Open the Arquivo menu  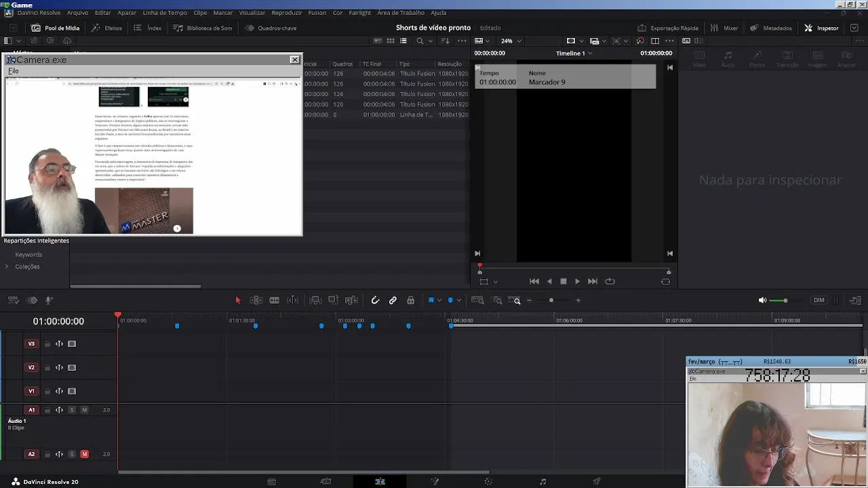(x=77, y=13)
